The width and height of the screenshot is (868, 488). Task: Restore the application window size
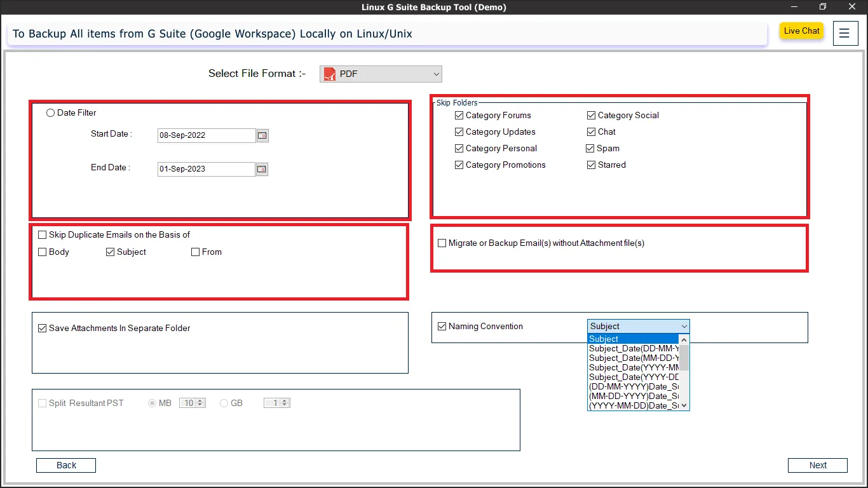point(822,7)
